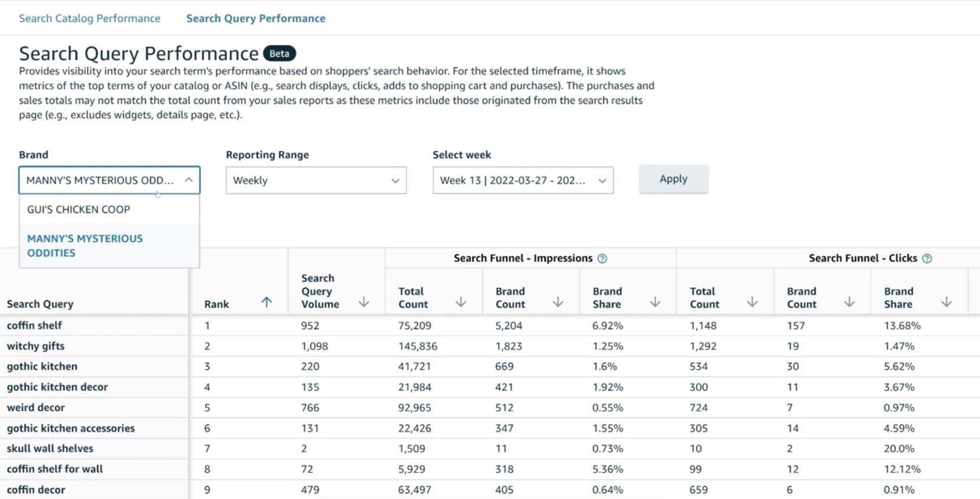Sort Clicks Brand Share column arrow
Image resolution: width=980 pixels, height=499 pixels.
point(946,302)
